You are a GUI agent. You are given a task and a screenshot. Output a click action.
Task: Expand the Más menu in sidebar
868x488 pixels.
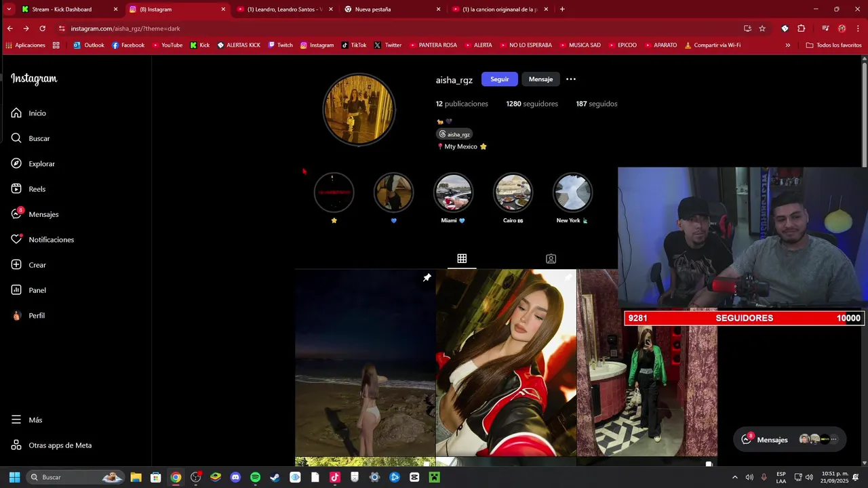27,420
